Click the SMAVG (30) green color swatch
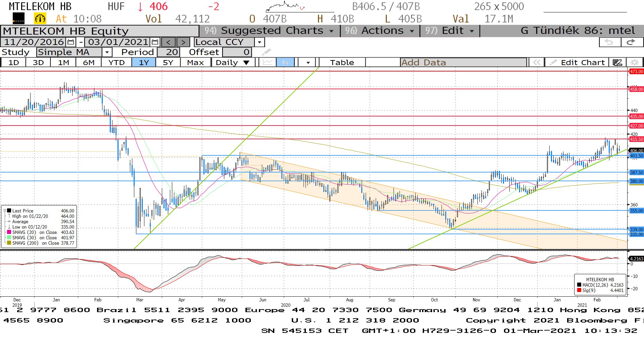The height and width of the screenshot is (344, 644). click(9, 238)
